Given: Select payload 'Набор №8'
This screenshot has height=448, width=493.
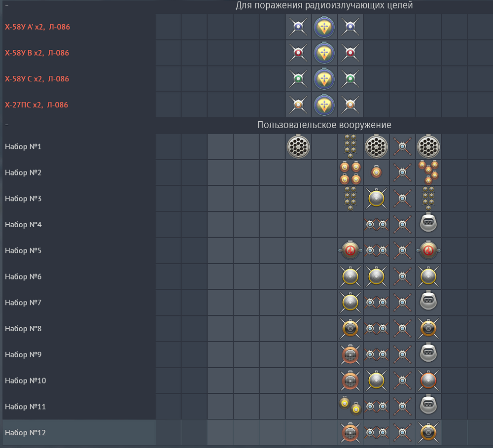Looking at the screenshot, I should click(248, 329).
